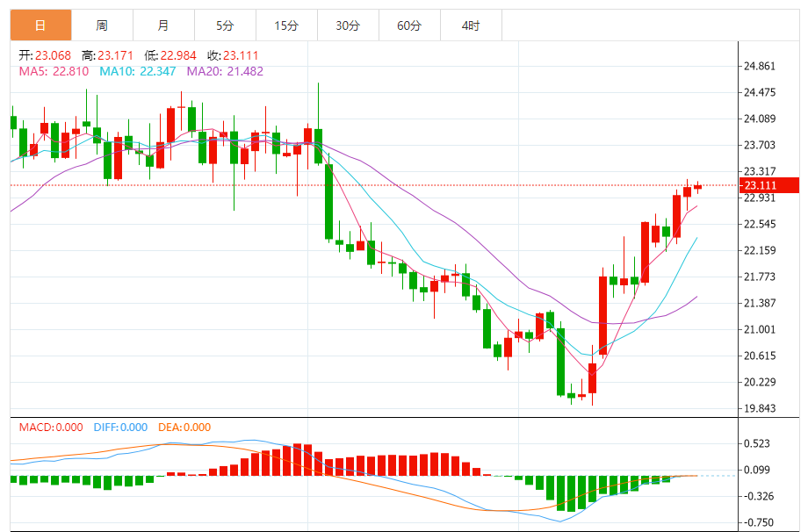
Task: Click the -0.750 MACD axis label
Action: (757, 522)
